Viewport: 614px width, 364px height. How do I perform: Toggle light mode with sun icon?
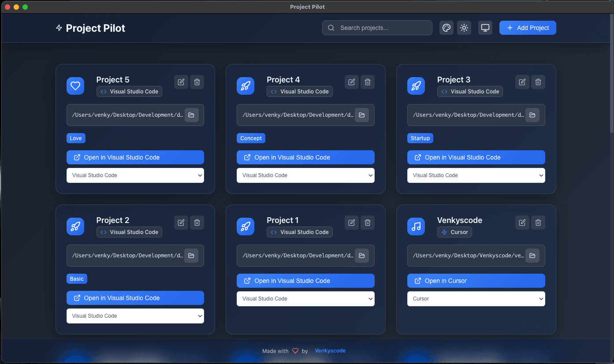click(x=464, y=28)
